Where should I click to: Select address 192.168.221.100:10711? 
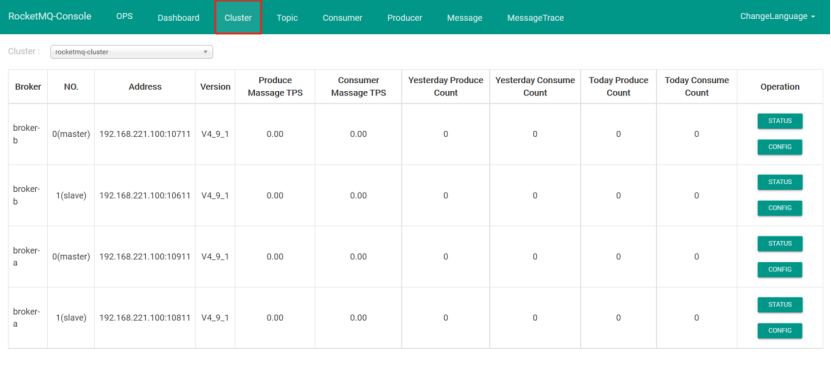click(x=145, y=134)
